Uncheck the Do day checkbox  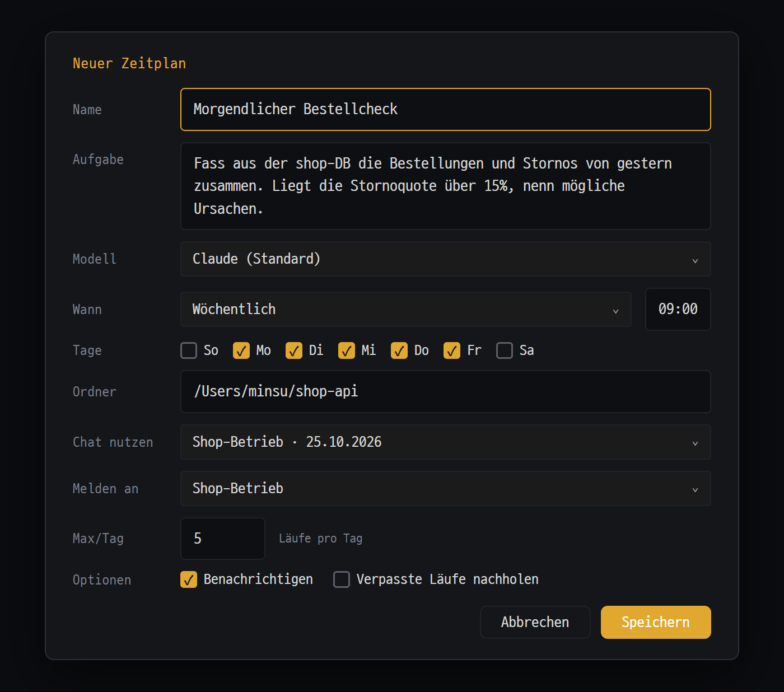(399, 350)
